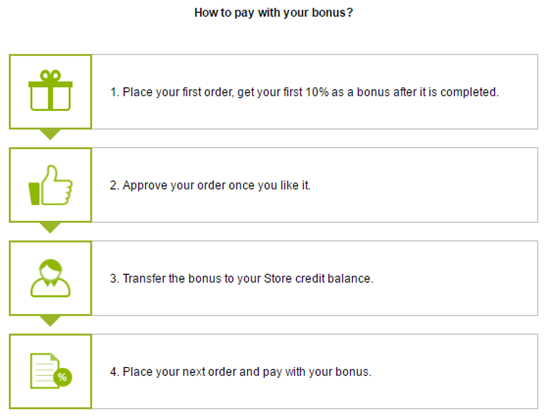The height and width of the screenshot is (420, 549).
Task: Click the empty area right of step 3 text
Action: tap(455, 279)
